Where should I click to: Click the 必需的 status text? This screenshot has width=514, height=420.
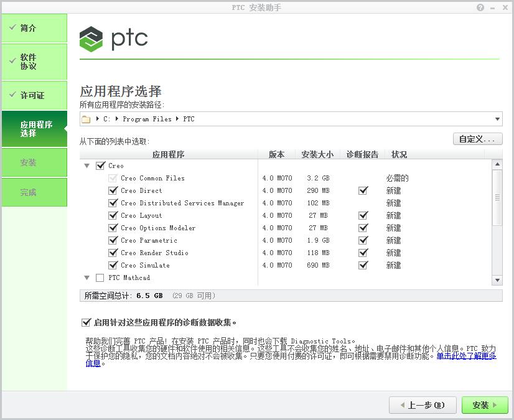click(397, 178)
